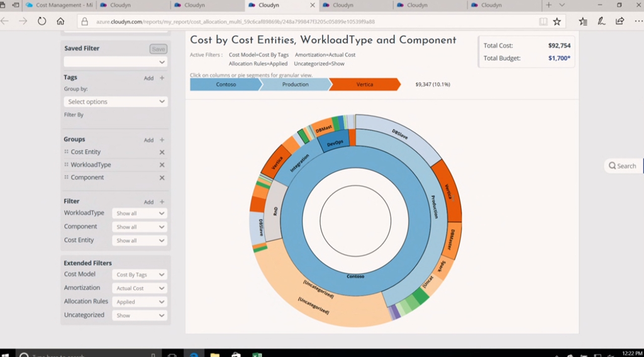The image size is (644, 357).
Task: Open the Cost Model dropdown
Action: [140, 275]
